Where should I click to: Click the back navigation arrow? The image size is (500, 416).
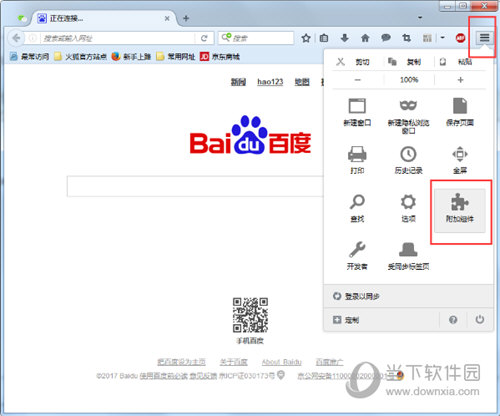point(16,38)
